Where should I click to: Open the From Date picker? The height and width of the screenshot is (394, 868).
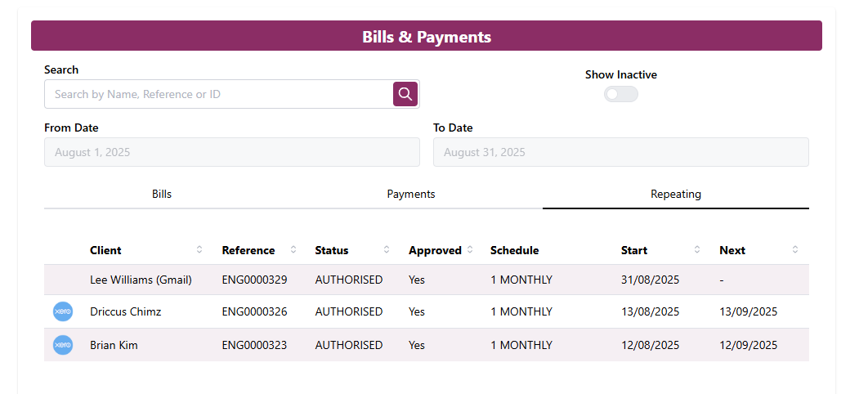click(231, 152)
